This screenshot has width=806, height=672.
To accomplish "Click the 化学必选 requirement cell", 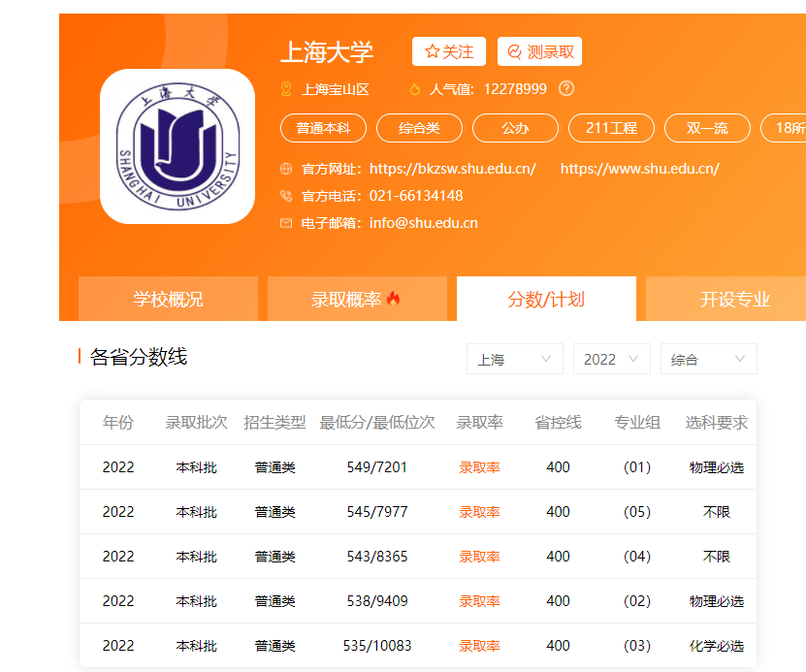I will (716, 646).
